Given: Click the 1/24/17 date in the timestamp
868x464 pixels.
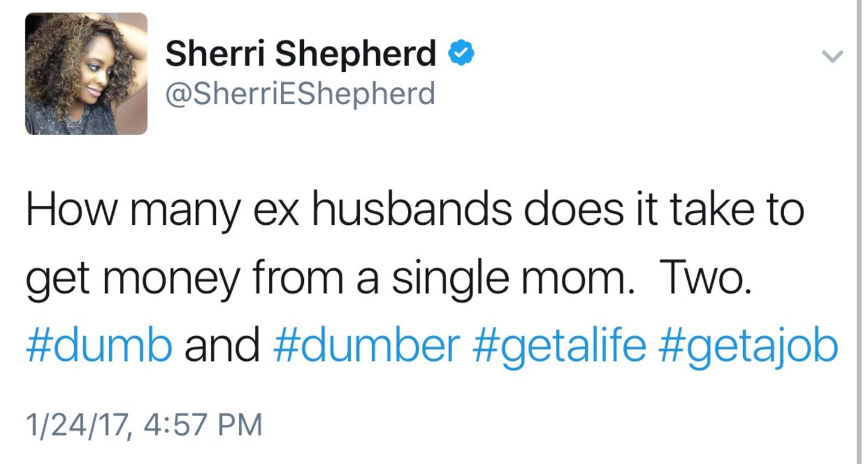Looking at the screenshot, I should [x=77, y=424].
